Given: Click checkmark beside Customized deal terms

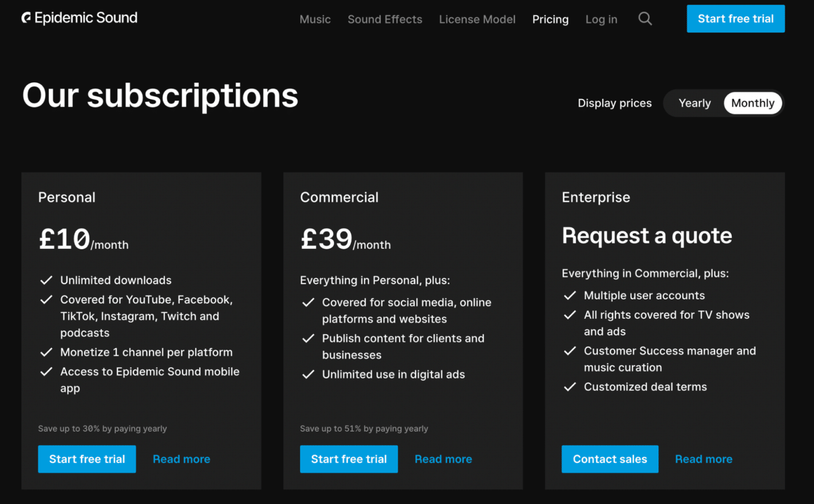Looking at the screenshot, I should [x=570, y=386].
